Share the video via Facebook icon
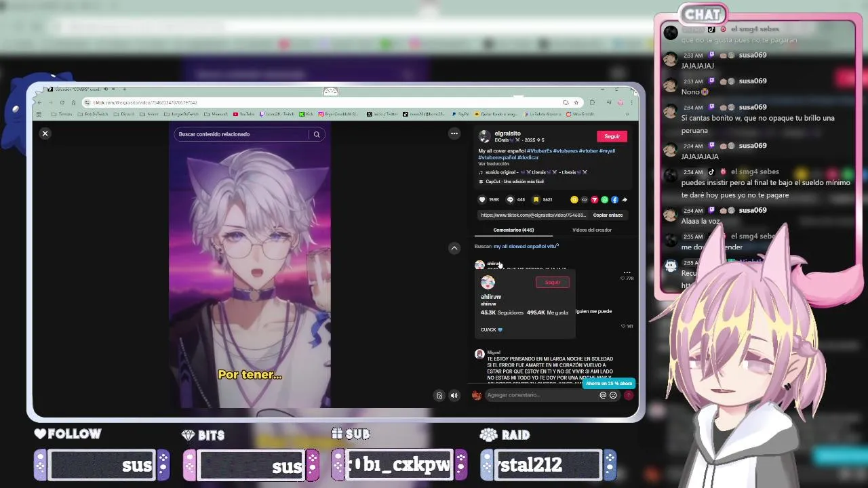Viewport: 868px width, 488px height. pyautogui.click(x=614, y=200)
